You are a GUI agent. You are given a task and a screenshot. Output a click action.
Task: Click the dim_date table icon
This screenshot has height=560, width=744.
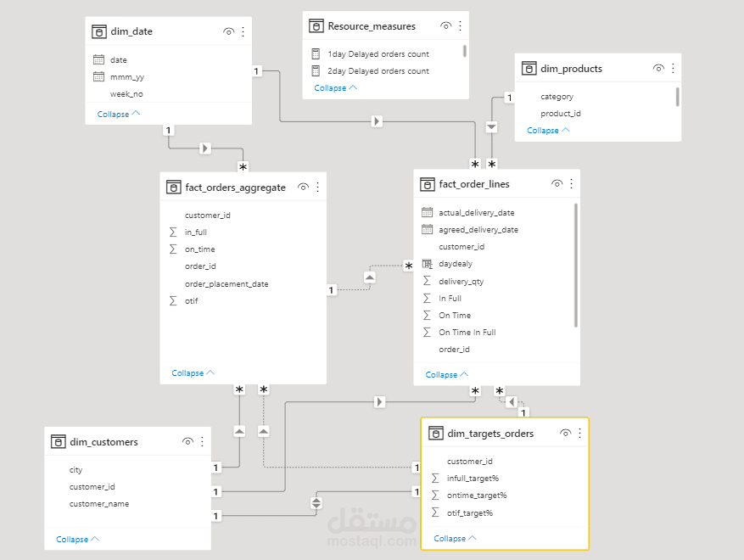(98, 31)
